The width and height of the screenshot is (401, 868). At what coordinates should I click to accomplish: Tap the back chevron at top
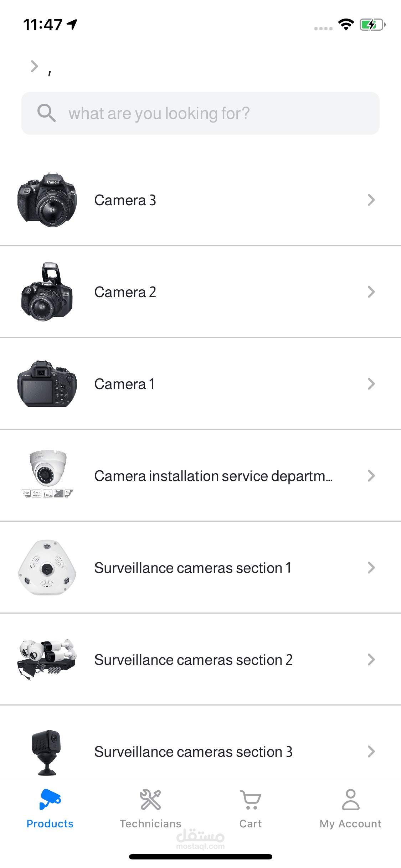[x=34, y=66]
